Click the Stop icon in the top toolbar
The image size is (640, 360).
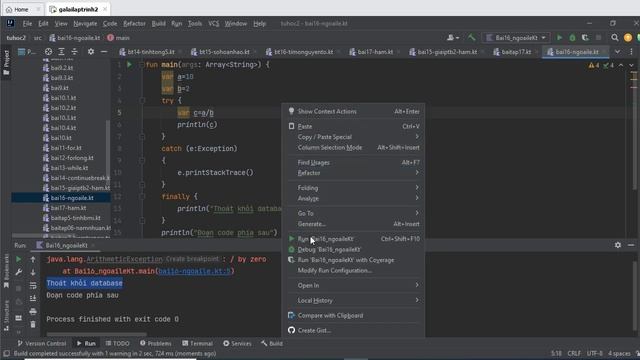click(598, 38)
